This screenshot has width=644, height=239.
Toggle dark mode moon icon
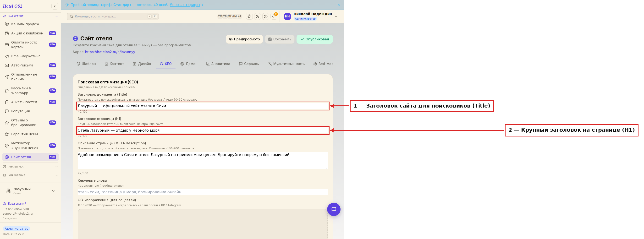pos(258,16)
